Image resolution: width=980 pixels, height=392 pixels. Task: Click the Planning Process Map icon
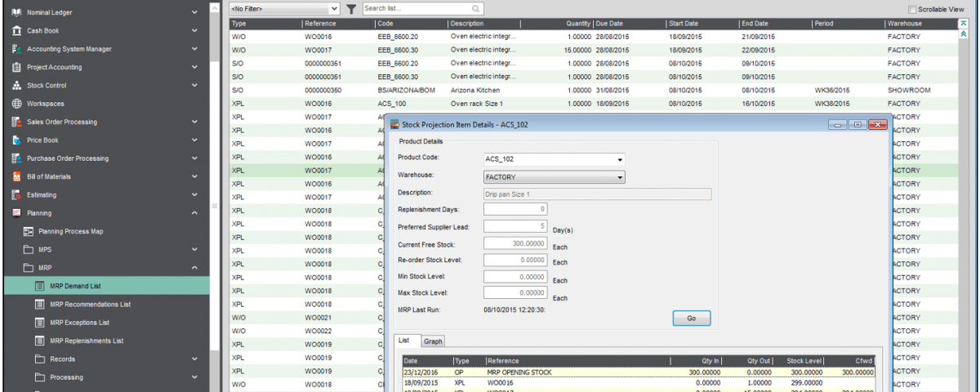pos(29,231)
